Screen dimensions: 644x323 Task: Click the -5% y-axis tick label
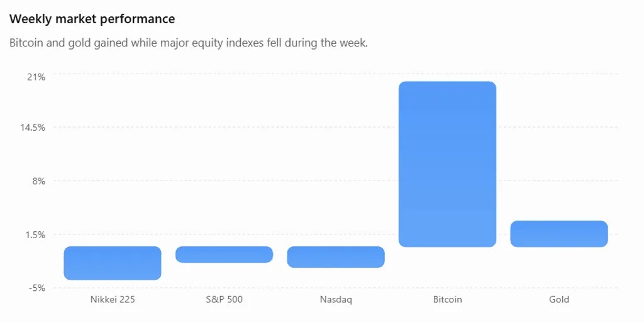coord(37,288)
